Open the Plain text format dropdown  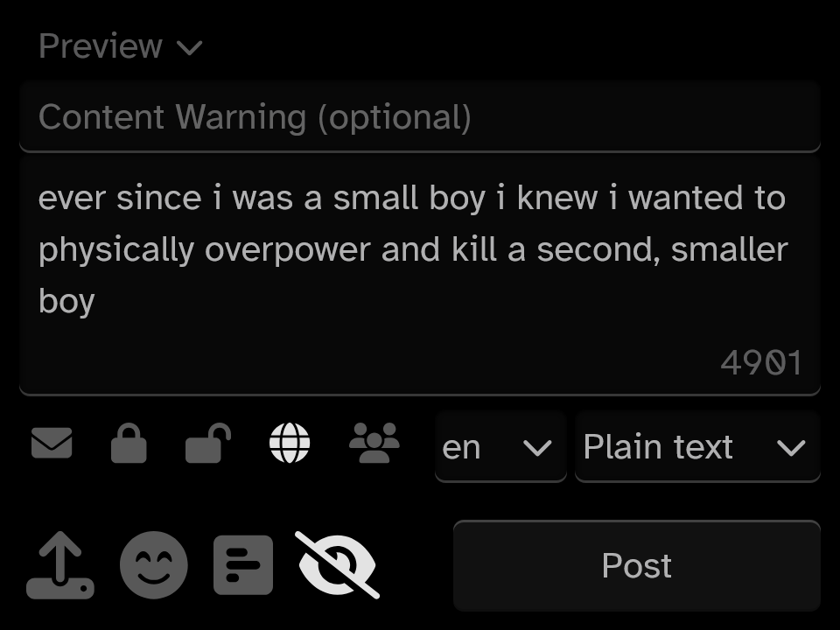pos(697,447)
